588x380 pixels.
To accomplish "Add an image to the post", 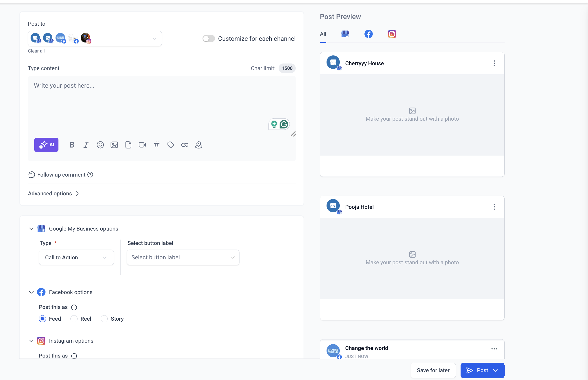I will point(114,145).
